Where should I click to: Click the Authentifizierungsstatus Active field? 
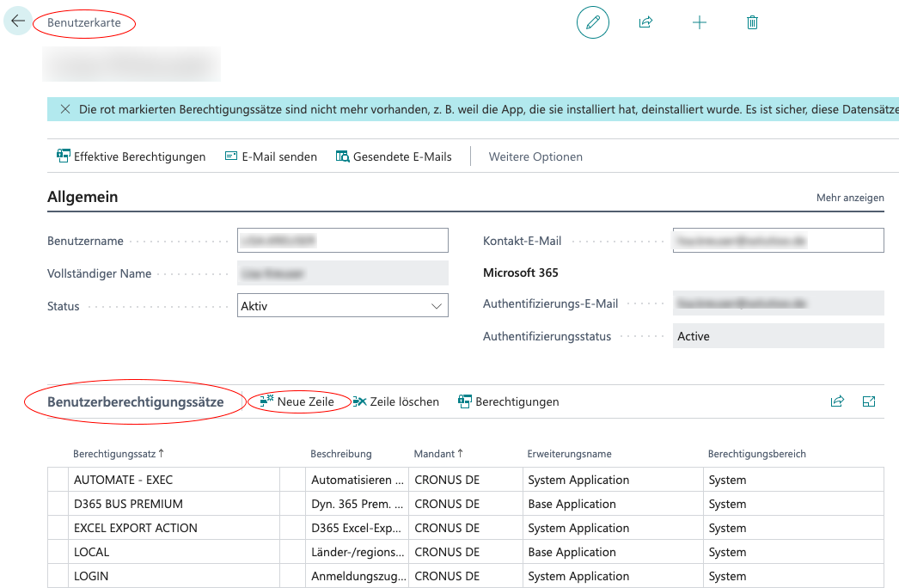pos(779,336)
